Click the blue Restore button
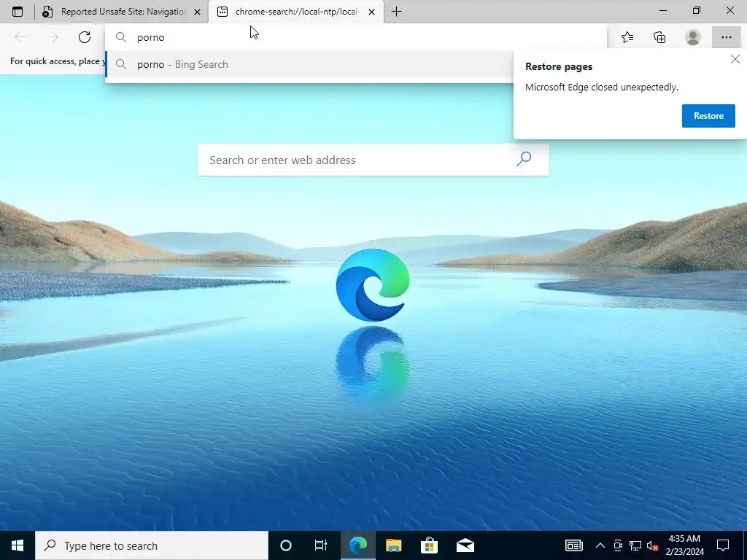This screenshot has height=560, width=747. point(708,116)
